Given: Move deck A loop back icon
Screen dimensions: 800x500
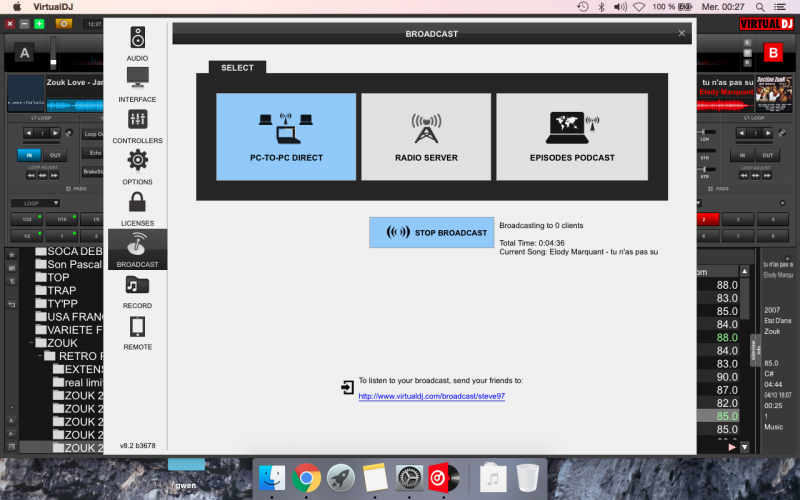Looking at the screenshot, I should (31, 176).
